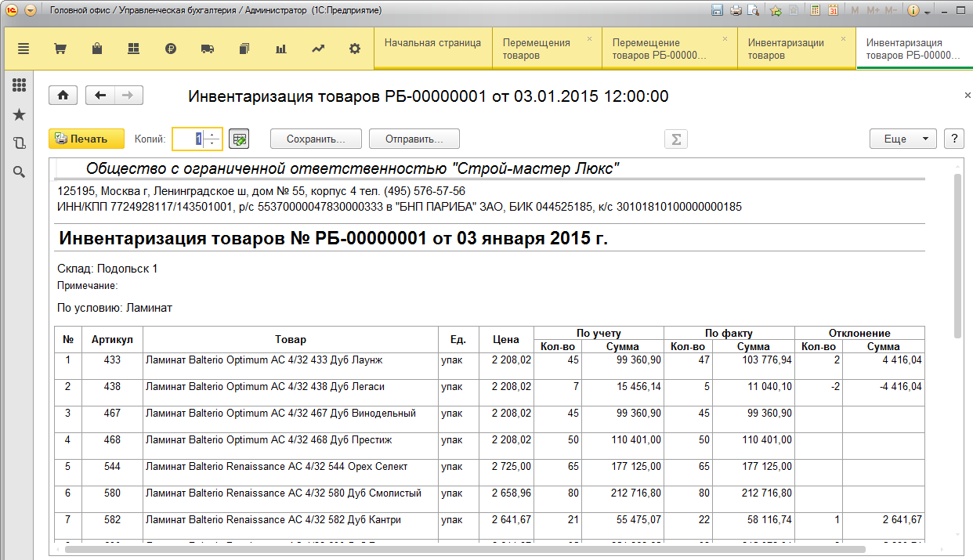Click the print set/collate icon next to copies

click(239, 139)
